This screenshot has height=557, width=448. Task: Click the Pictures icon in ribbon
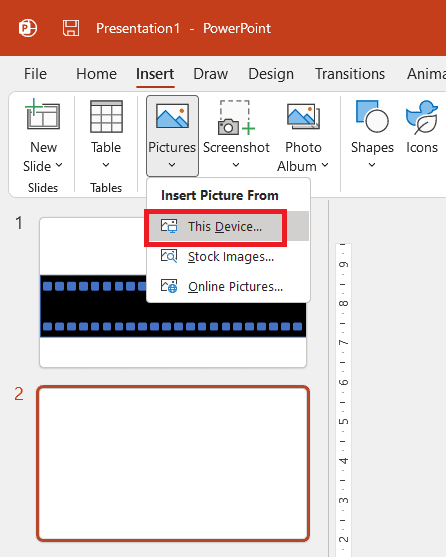pos(172,116)
